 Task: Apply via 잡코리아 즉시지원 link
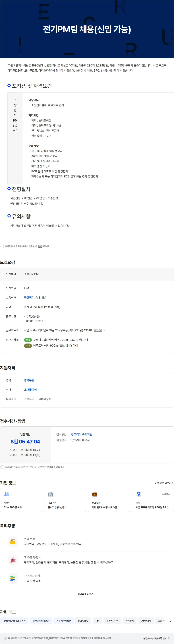(82, 435)
